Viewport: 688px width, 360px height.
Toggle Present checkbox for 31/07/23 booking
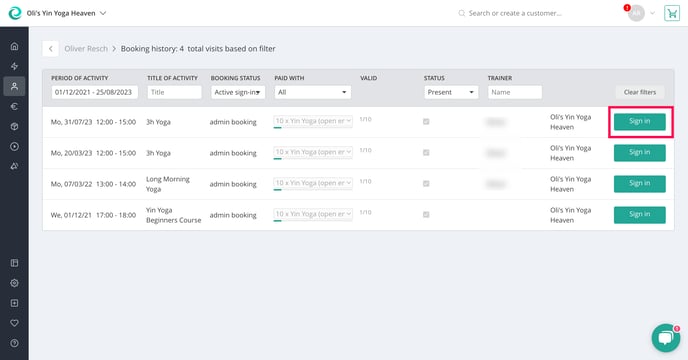426,122
